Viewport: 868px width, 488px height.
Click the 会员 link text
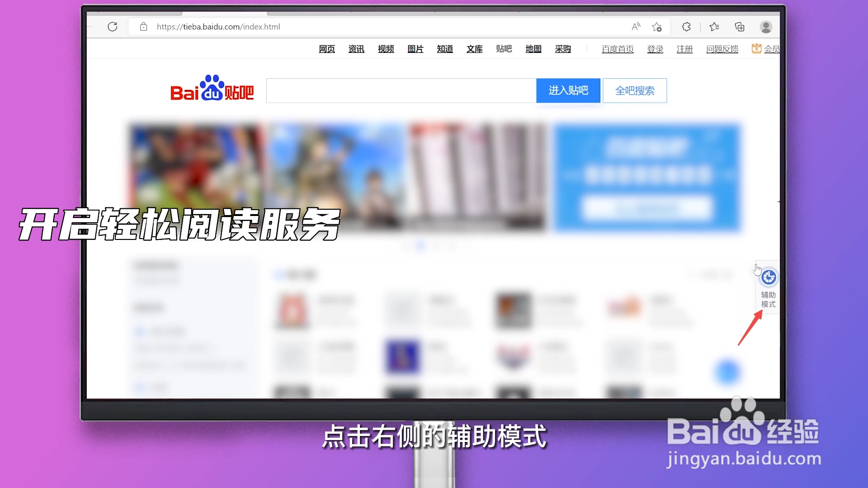tap(772, 49)
